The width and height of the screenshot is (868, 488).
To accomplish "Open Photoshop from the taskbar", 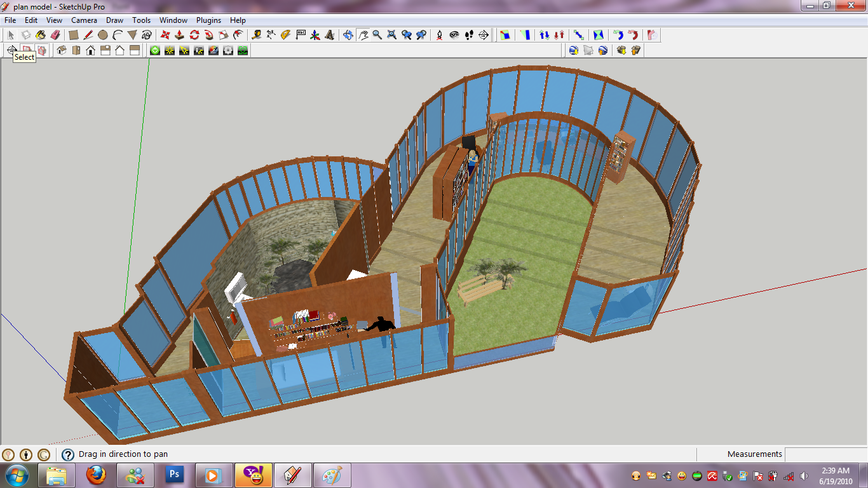I will 174,475.
